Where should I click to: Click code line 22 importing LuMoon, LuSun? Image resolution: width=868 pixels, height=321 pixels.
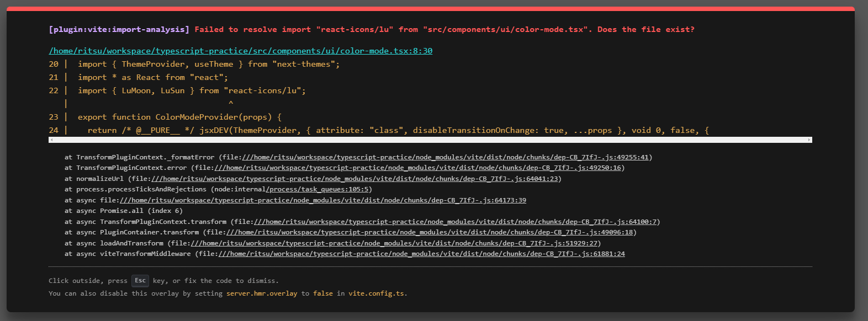177,90
